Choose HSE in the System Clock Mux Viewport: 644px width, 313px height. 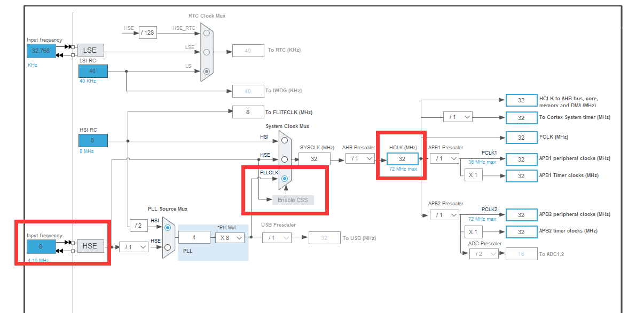285,159
